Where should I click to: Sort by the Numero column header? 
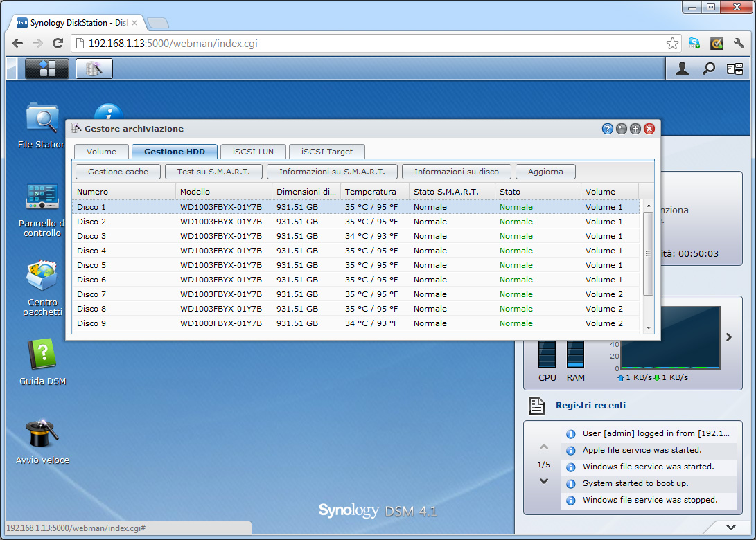[124, 192]
